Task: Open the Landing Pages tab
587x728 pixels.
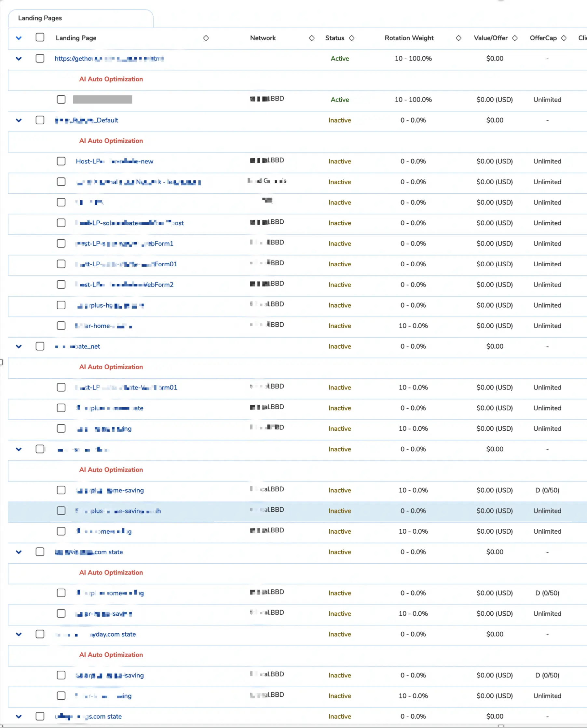Action: pos(40,18)
